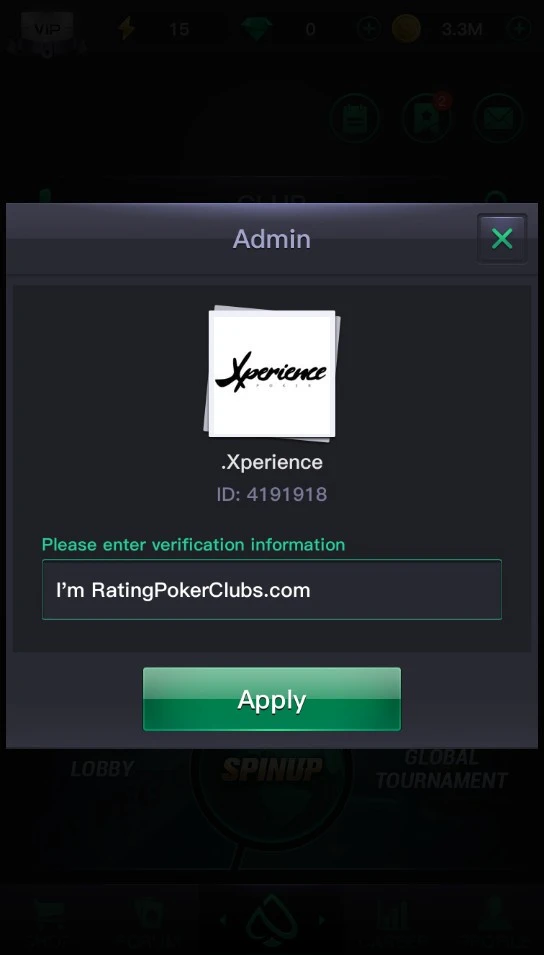The height and width of the screenshot is (955, 544).
Task: Tap the VIP badge
Action: click(48, 29)
